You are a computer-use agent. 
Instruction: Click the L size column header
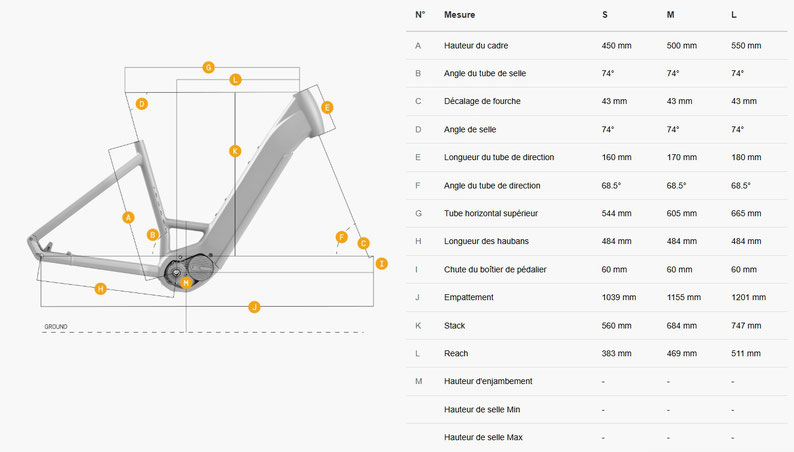733,15
